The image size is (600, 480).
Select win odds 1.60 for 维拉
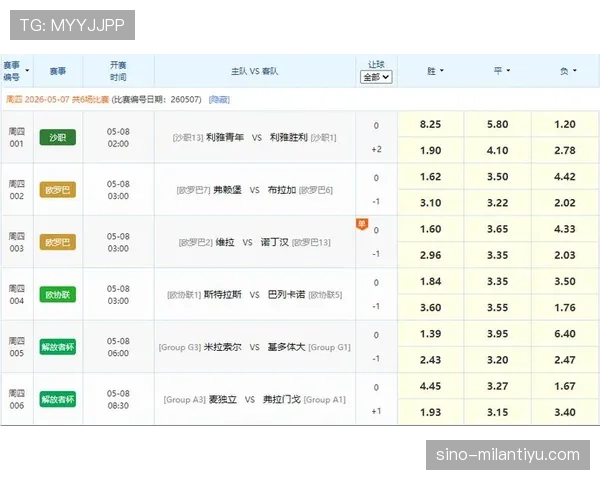(x=430, y=229)
